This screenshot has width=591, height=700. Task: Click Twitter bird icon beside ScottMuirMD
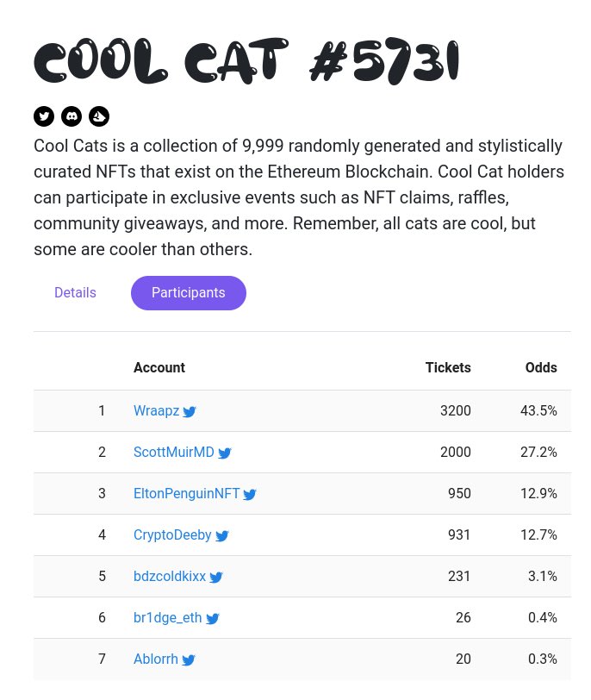tap(225, 453)
